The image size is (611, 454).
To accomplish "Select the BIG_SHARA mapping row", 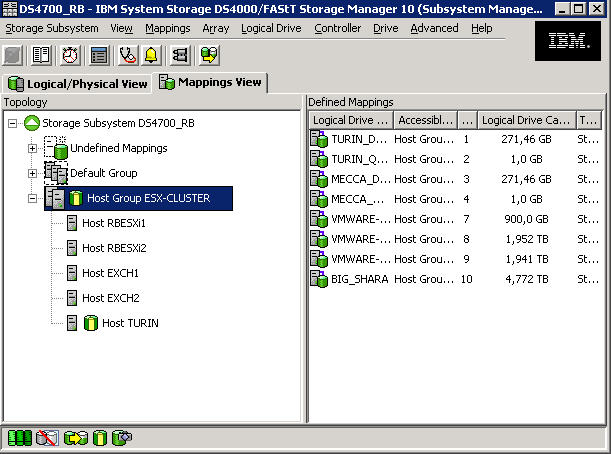I will [350, 278].
